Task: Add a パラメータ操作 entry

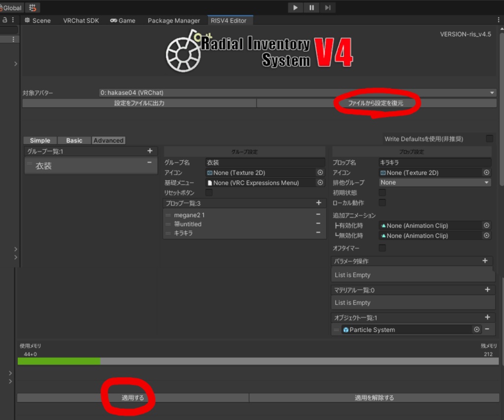Action: coord(485,261)
